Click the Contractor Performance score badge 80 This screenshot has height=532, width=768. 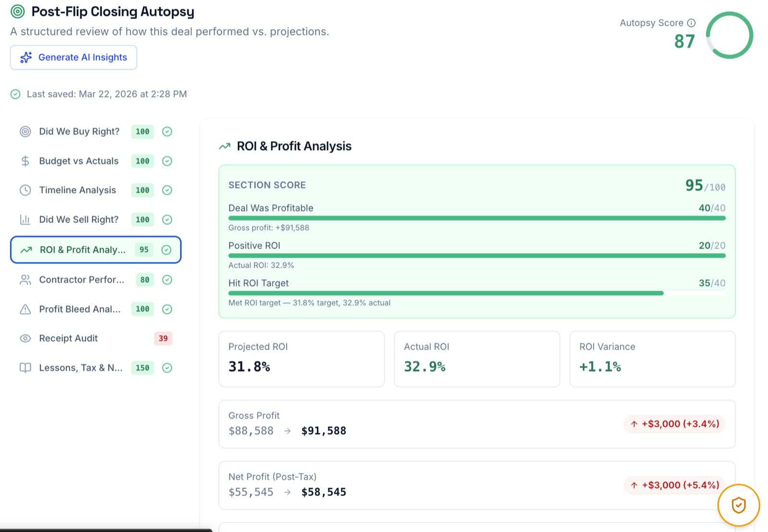(x=145, y=280)
